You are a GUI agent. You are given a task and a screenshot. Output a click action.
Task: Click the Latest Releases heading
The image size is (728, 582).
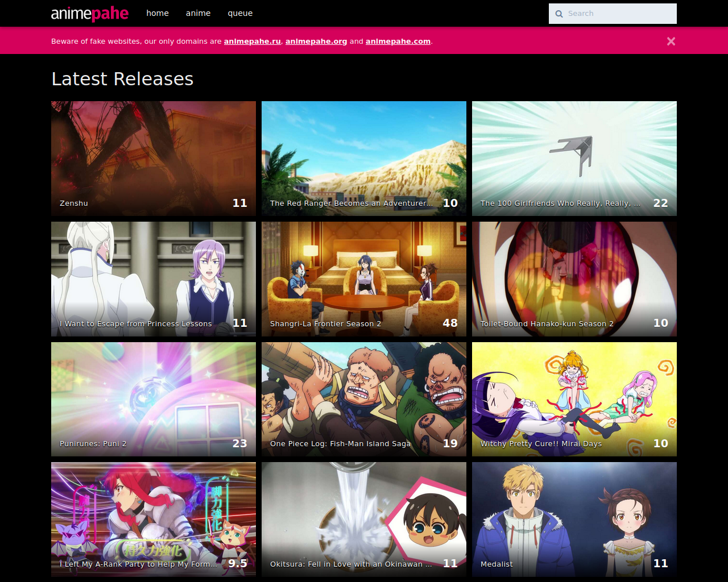click(122, 79)
